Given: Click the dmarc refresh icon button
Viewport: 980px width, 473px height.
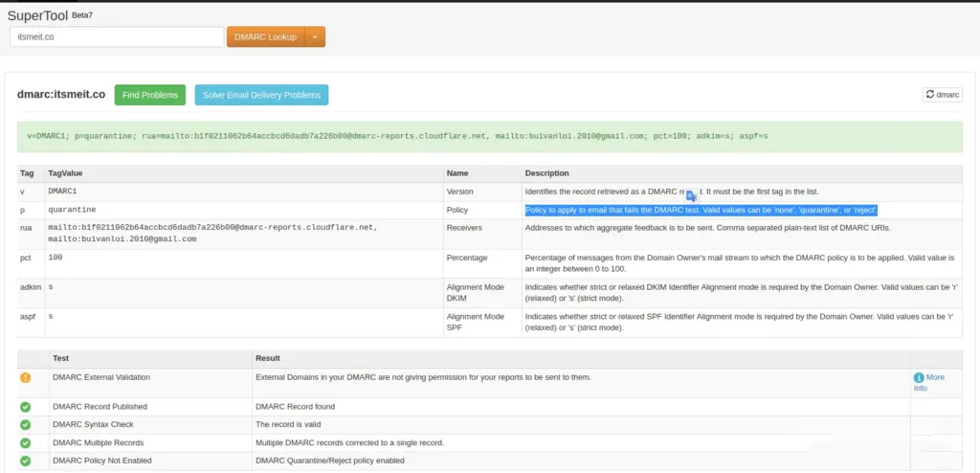Looking at the screenshot, I should click(942, 95).
